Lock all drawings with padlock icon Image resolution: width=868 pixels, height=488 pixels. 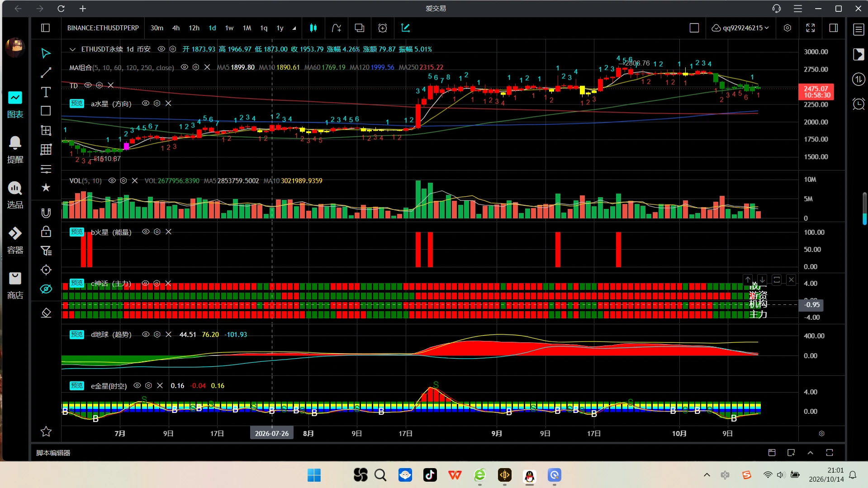(x=46, y=232)
